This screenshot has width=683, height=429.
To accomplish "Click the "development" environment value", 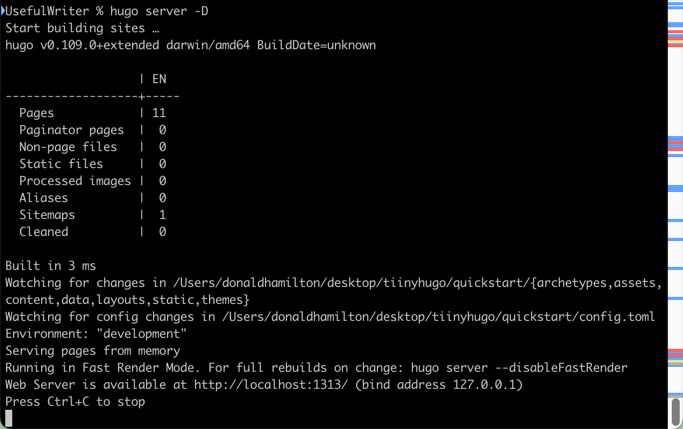I will click(x=148, y=333).
